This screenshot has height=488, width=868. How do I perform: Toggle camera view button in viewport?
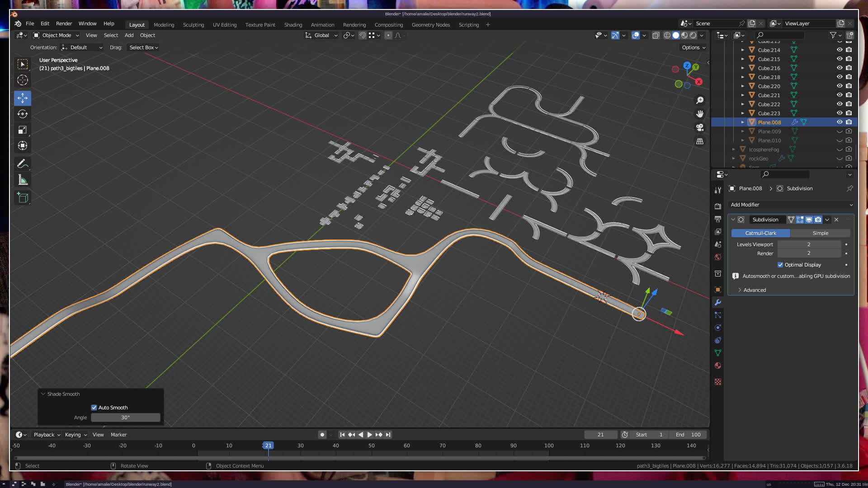click(x=700, y=127)
